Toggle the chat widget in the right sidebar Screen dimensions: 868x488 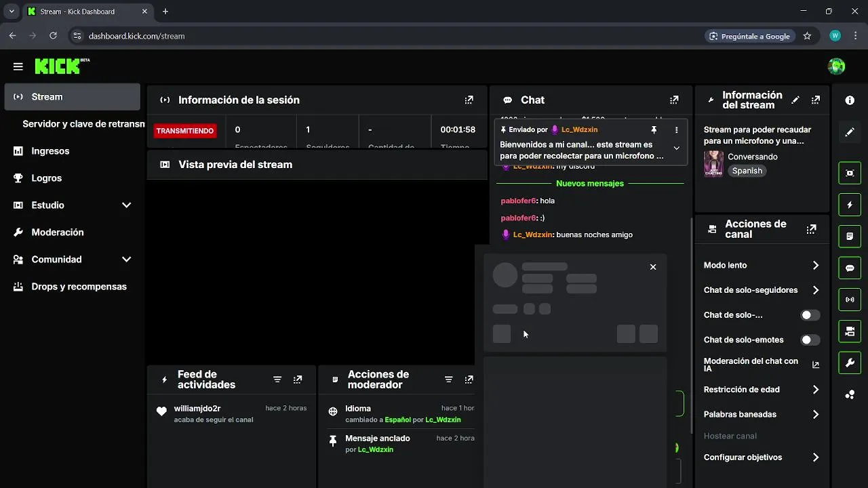pos(850,268)
